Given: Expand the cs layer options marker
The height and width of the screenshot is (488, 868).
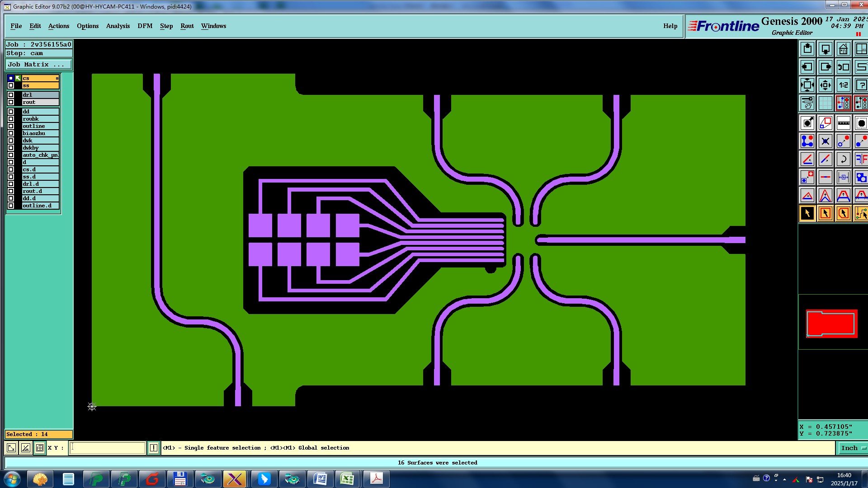Looking at the screenshot, I should 57,78.
